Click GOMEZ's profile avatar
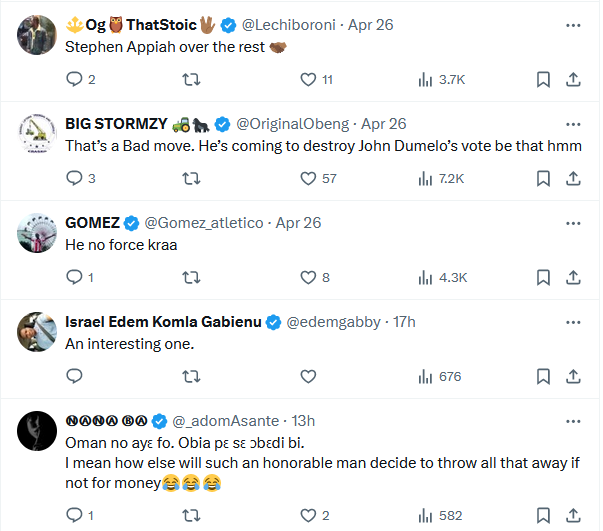 pos(37,232)
